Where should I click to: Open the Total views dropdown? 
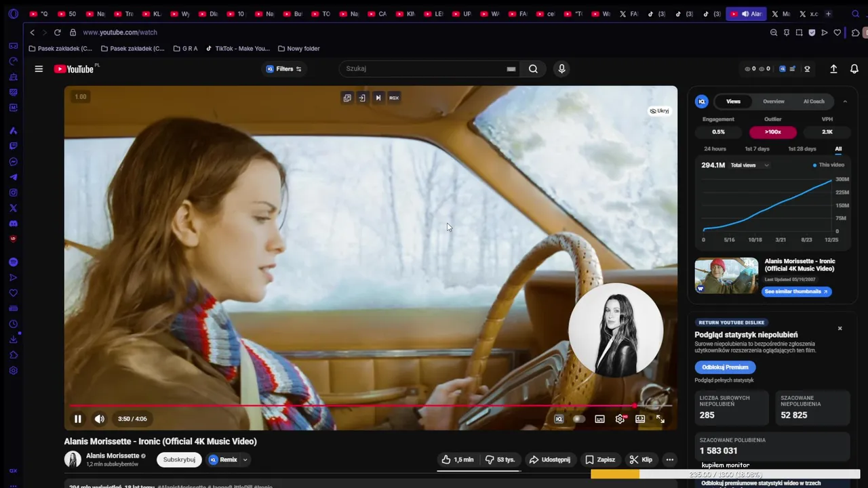[750, 165]
